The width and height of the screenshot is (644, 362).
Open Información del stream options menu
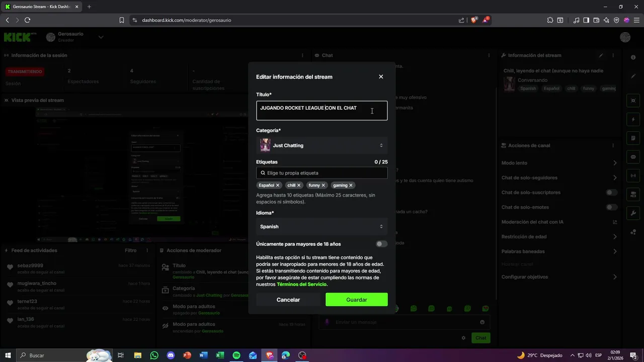(x=613, y=55)
